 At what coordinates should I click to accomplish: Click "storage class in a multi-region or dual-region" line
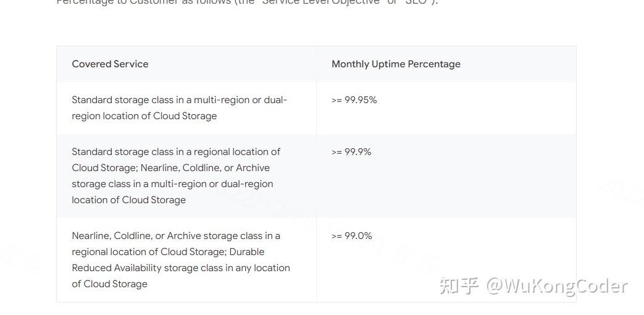pyautogui.click(x=172, y=184)
